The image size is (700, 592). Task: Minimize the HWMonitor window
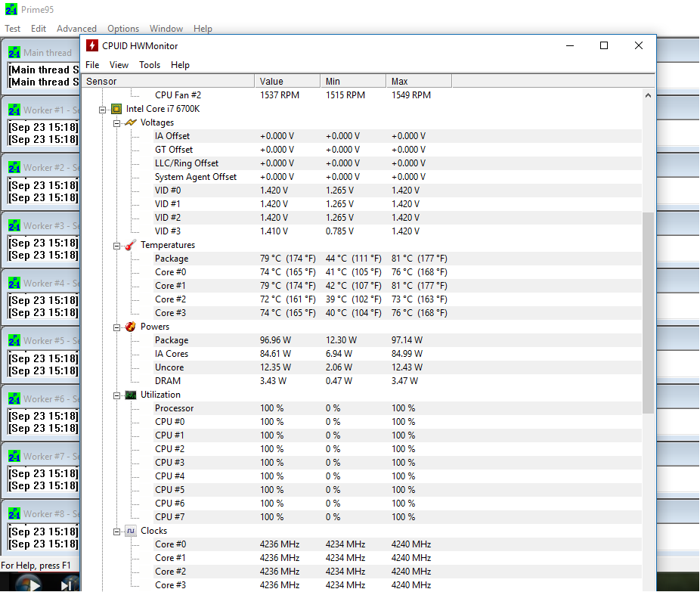click(x=570, y=45)
